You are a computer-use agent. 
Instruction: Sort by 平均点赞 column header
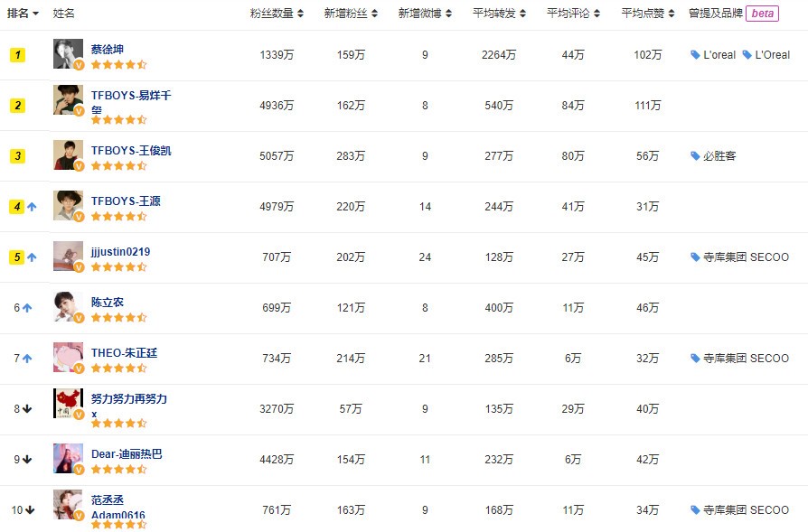(x=648, y=14)
